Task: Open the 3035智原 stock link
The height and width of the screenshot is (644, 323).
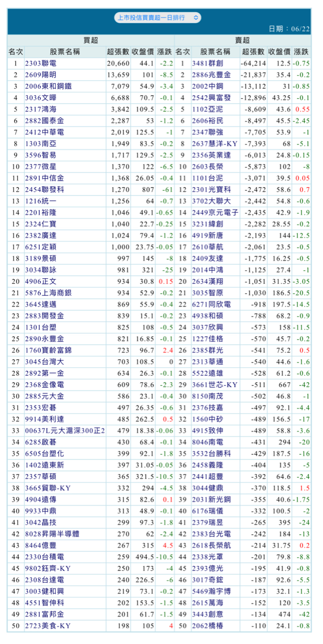Action: (206, 293)
